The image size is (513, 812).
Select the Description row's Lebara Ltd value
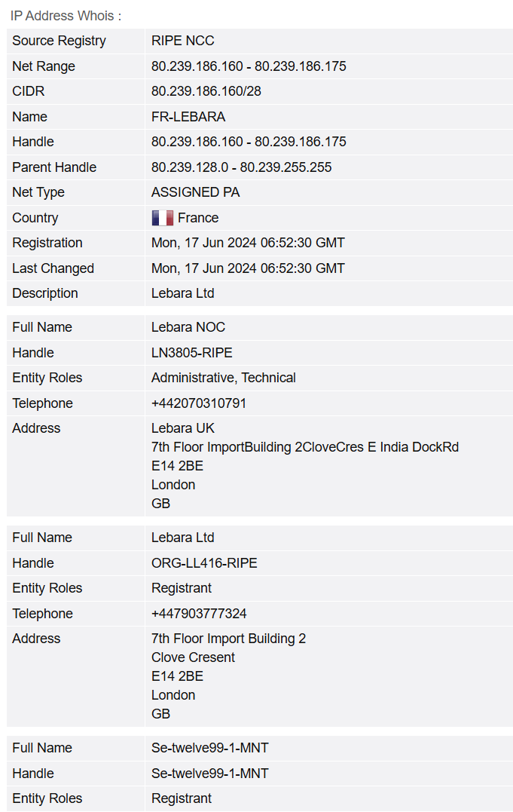[x=182, y=293]
